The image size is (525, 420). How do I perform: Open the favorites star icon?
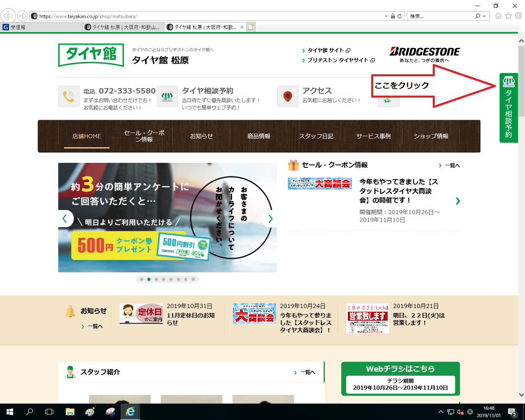508,16
